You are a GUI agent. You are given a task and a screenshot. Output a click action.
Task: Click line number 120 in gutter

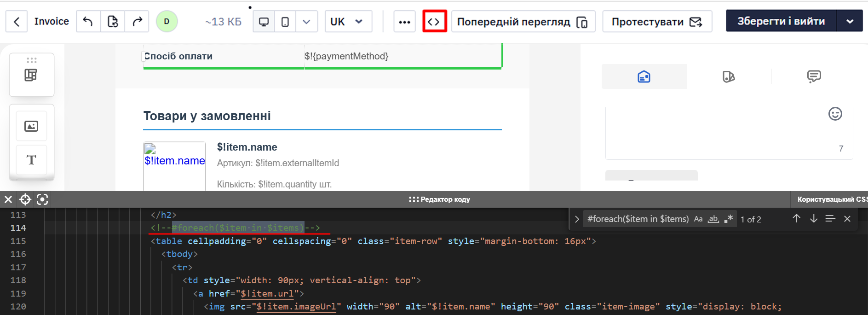tap(18, 306)
